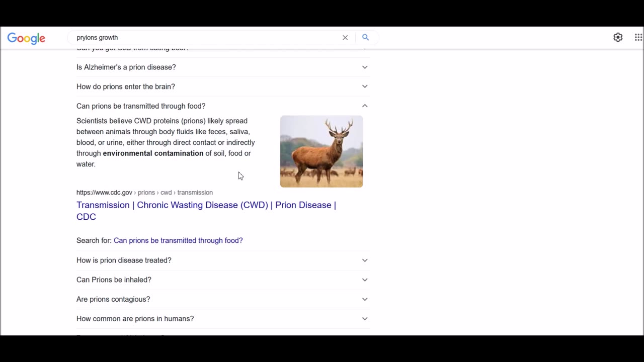This screenshot has height=362, width=644.
Task: Select the 'Is Alzheimer's a prion disease?' question text
Action: (x=126, y=67)
